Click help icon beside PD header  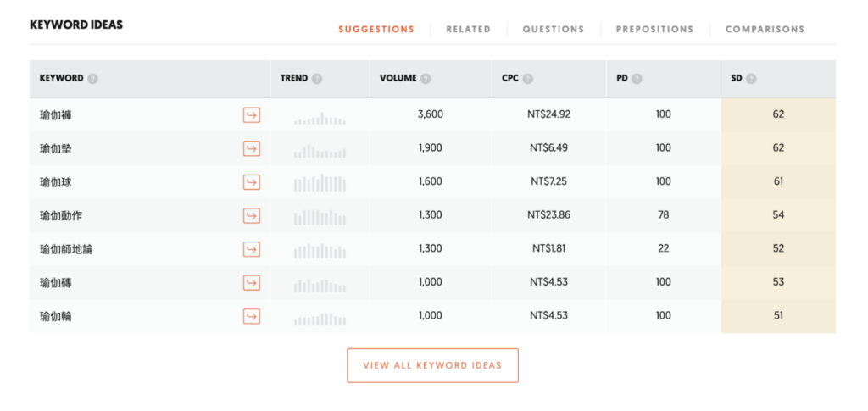coord(637,79)
